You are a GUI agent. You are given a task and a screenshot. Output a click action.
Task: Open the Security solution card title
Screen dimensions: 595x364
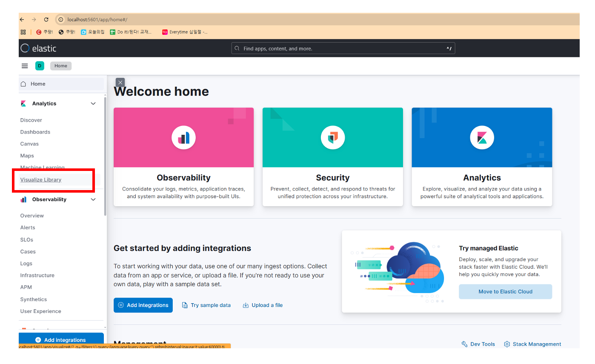[333, 178]
